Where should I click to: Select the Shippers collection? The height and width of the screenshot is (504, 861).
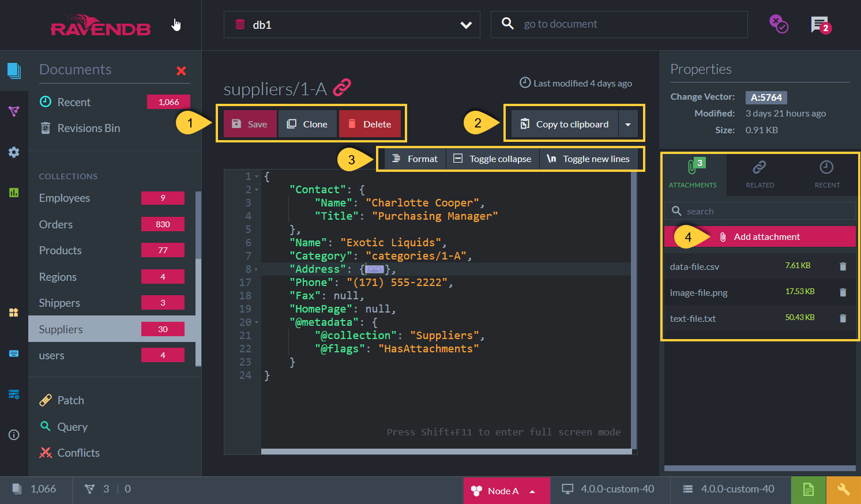pos(111,303)
